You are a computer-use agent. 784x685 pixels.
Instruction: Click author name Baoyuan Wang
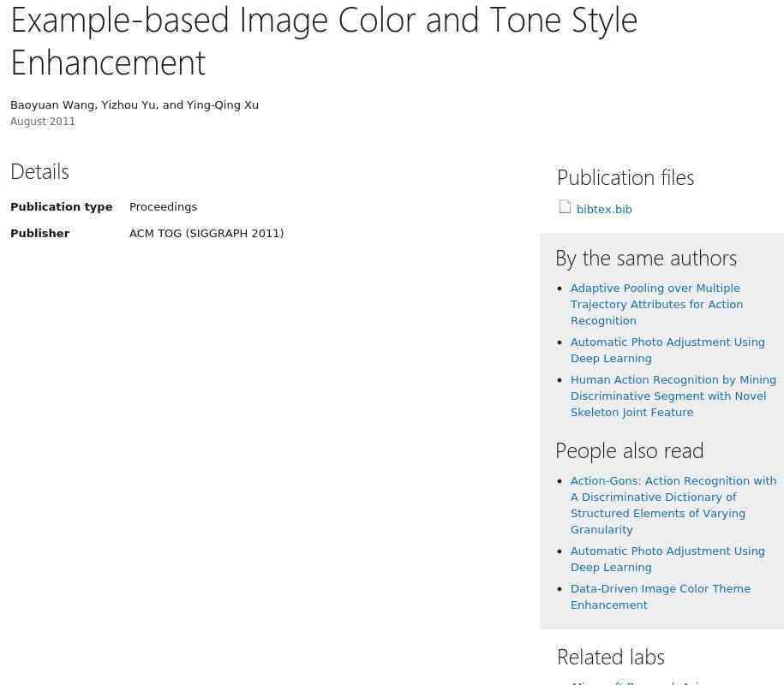point(52,105)
